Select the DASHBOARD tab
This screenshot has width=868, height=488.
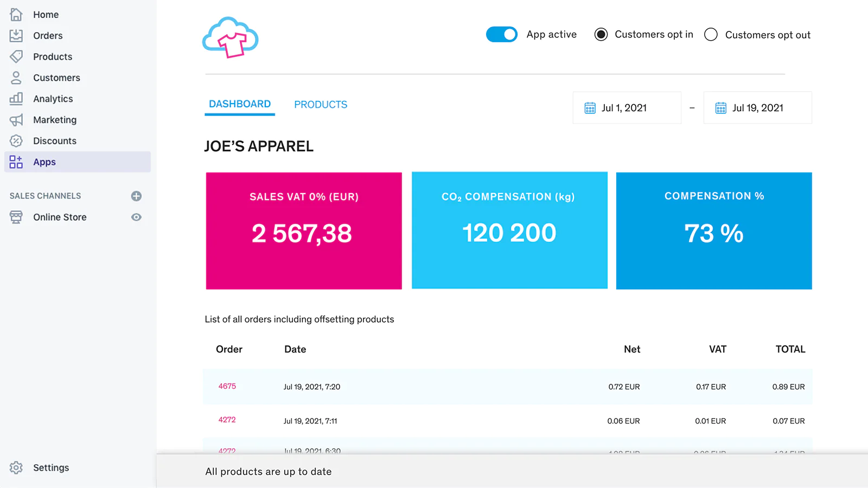pos(240,104)
